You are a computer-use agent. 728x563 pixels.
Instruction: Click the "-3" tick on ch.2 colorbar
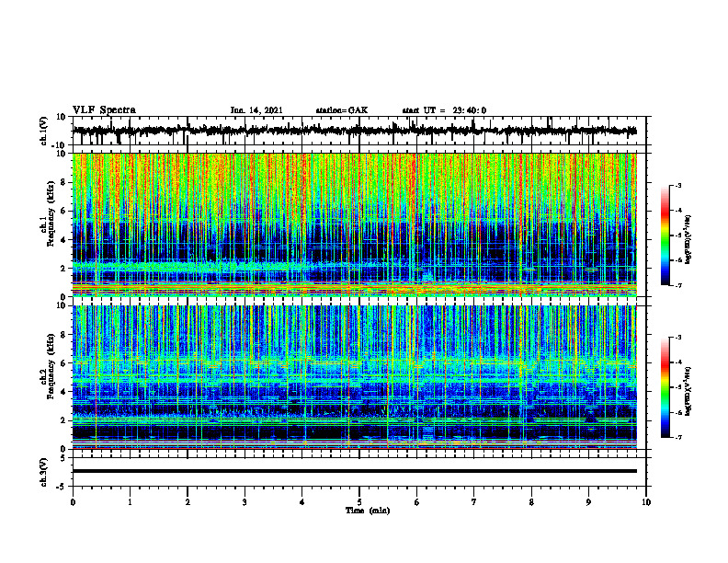(x=677, y=338)
